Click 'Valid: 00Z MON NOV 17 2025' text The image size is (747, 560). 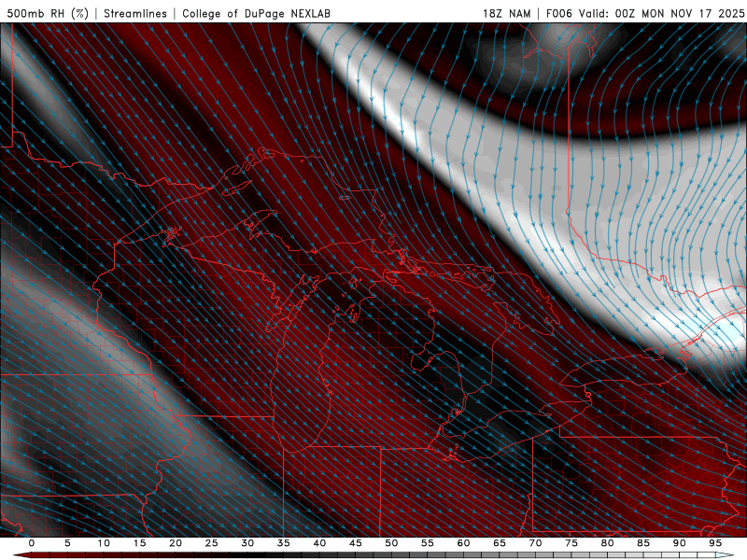click(x=661, y=13)
